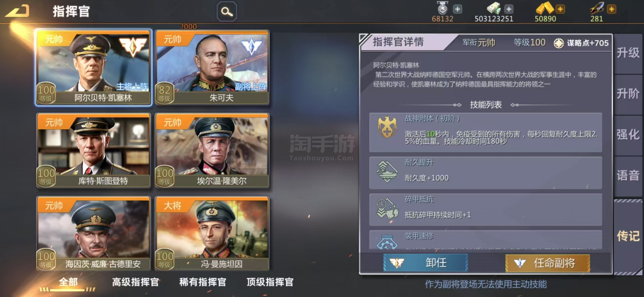Add missiles with plus icon
The height and width of the screenshot is (297, 644).
(612, 9)
